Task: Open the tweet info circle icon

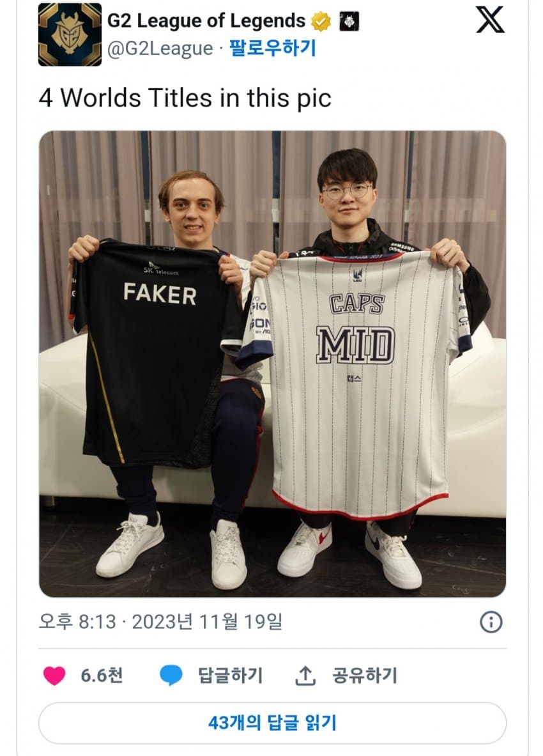Action: click(x=491, y=622)
